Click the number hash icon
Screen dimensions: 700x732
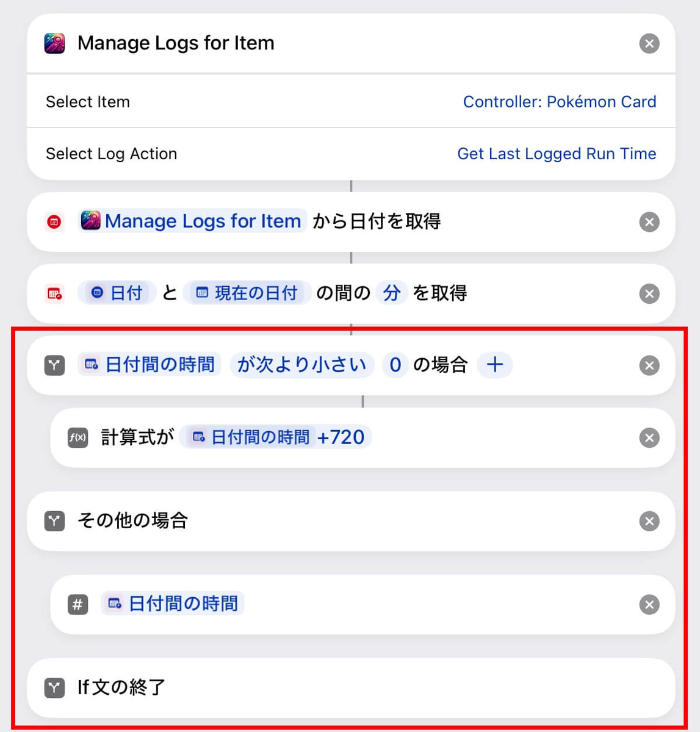(x=78, y=605)
